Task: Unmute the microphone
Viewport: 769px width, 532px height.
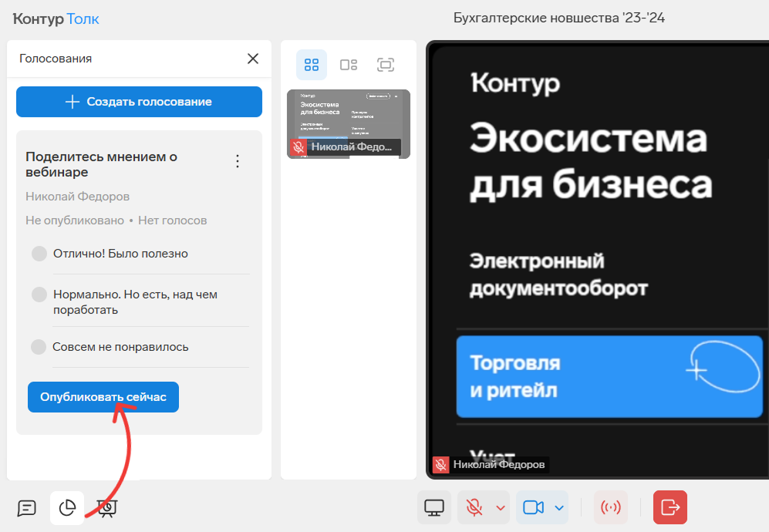Action: tap(474, 507)
